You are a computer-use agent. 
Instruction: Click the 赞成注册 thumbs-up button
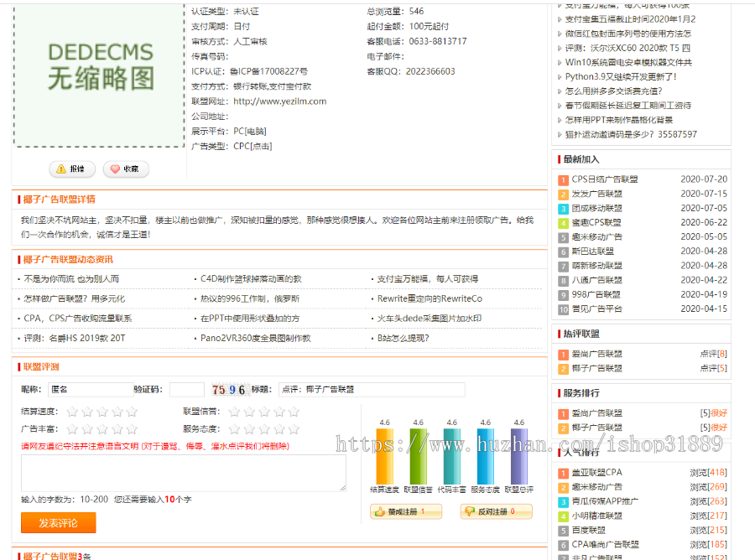point(406,511)
